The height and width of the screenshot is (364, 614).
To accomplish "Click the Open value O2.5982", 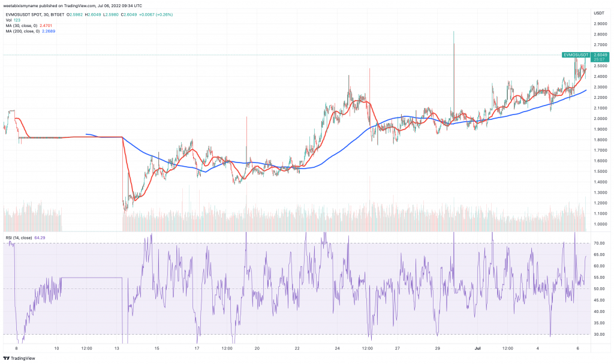I will click(75, 14).
